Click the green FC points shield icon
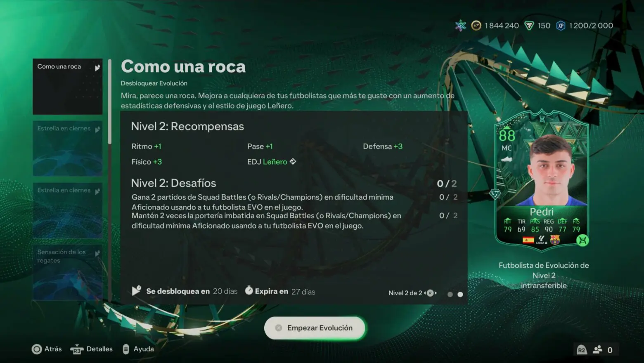 click(529, 26)
